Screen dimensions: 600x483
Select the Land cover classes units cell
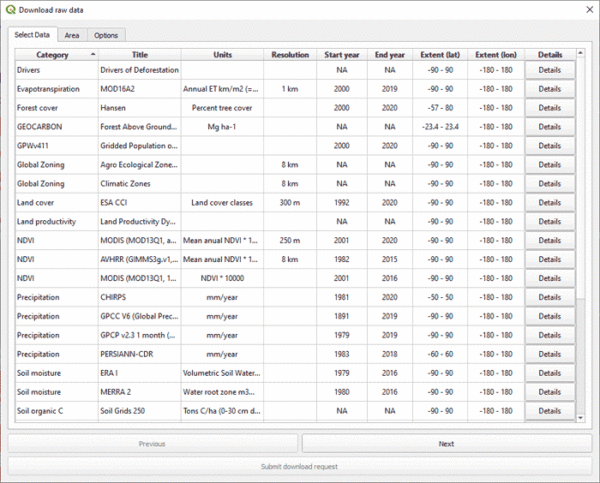point(222,202)
